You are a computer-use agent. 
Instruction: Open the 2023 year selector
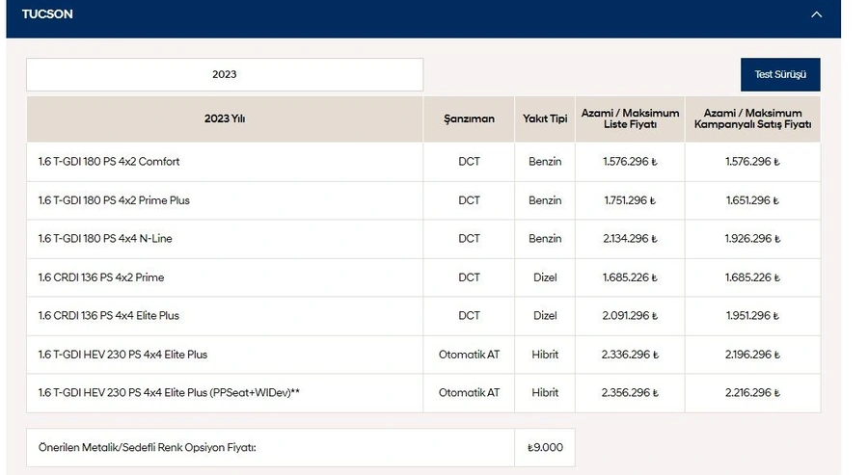coord(224,74)
